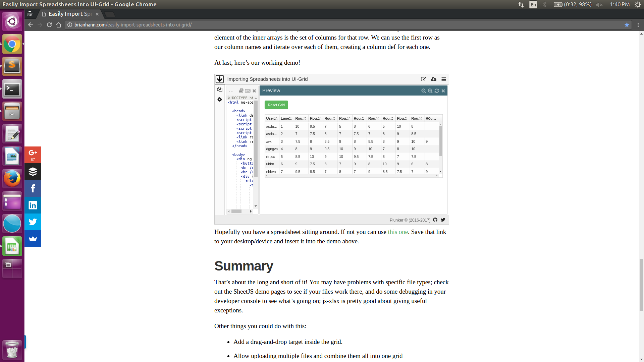Image resolution: width=644 pixels, height=362 pixels.
Task: Share the page on LinkedIn
Action: click(x=33, y=205)
